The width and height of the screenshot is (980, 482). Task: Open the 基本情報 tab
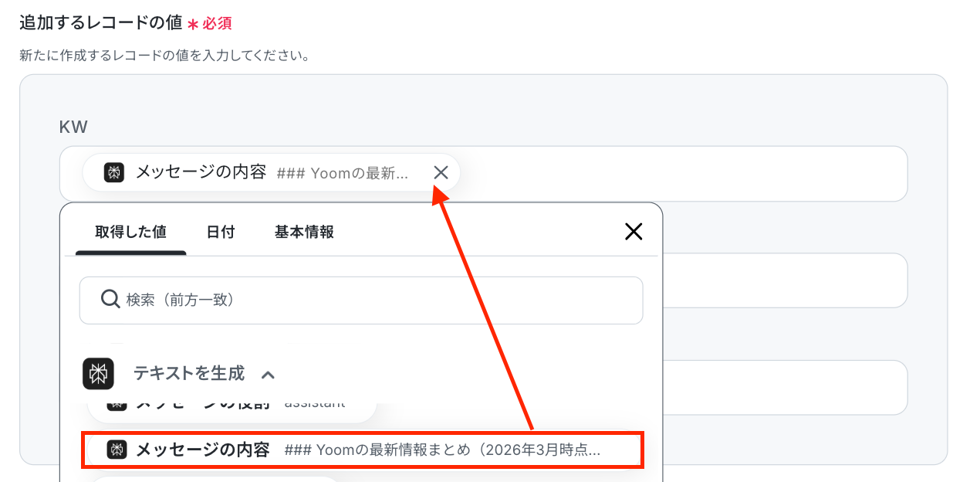click(x=304, y=232)
